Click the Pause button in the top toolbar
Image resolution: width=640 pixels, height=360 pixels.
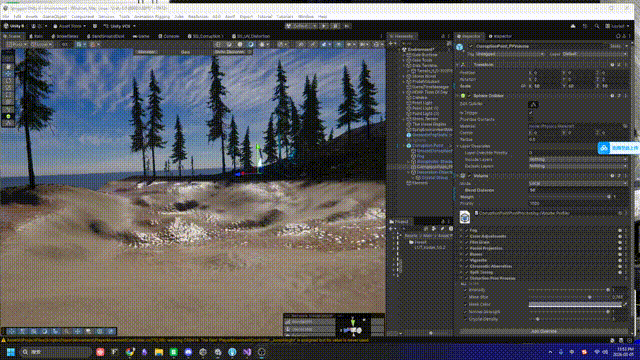336,26
